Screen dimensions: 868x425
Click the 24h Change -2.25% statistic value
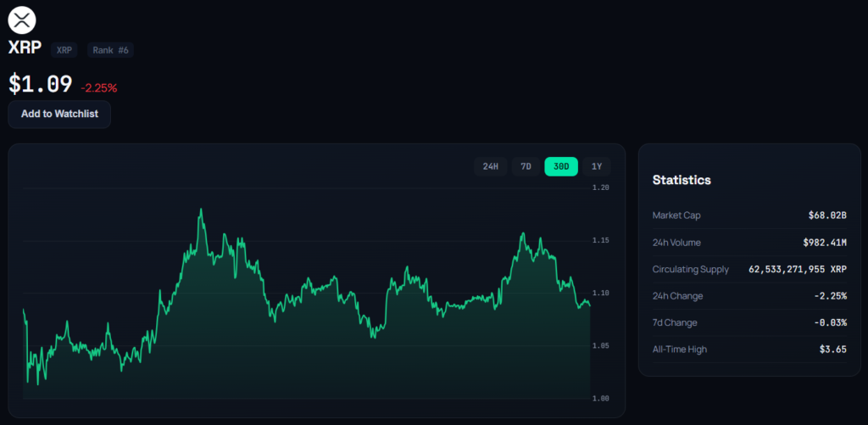coord(831,296)
